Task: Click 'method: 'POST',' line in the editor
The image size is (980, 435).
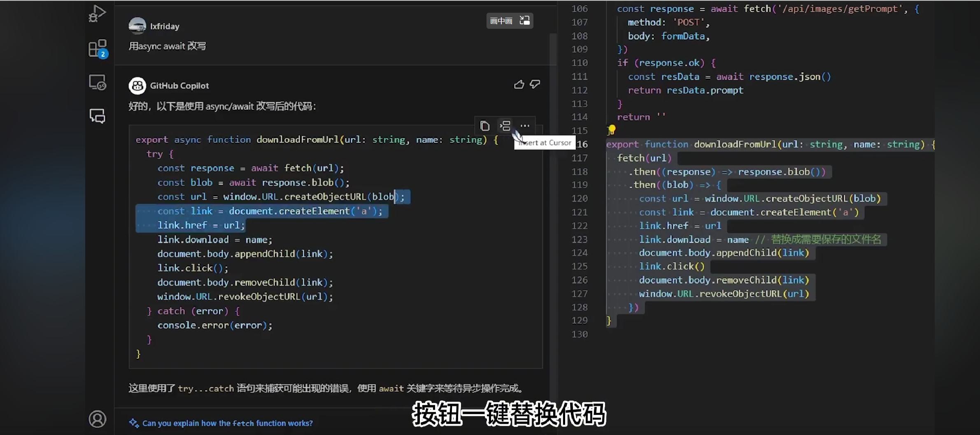Action: (x=668, y=22)
